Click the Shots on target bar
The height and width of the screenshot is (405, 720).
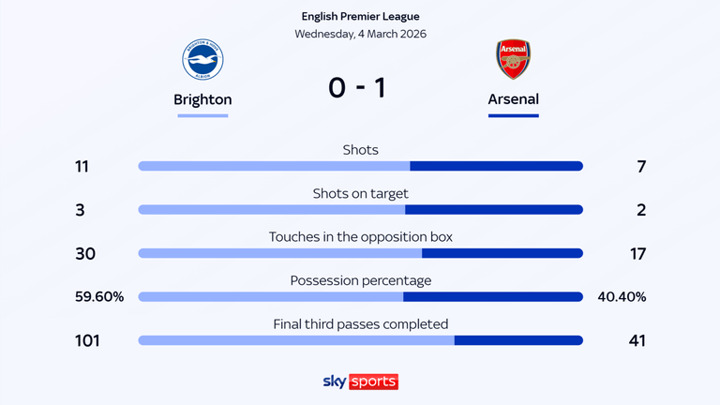(360, 210)
